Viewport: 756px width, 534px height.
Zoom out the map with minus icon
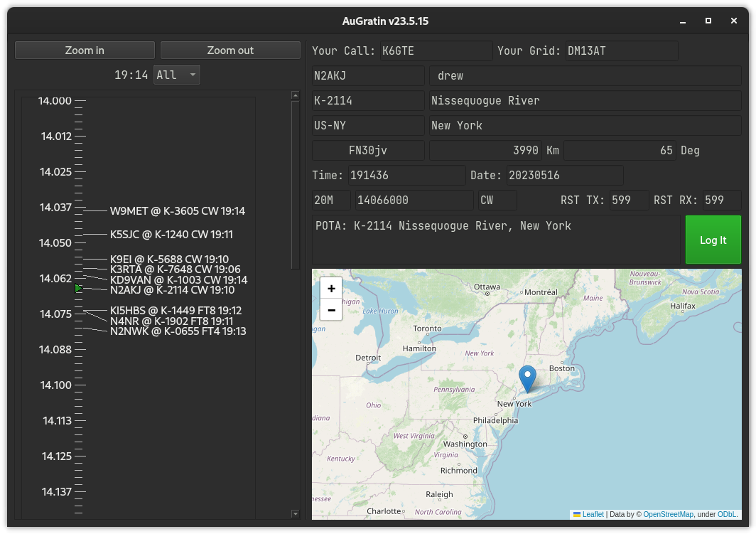(x=331, y=310)
